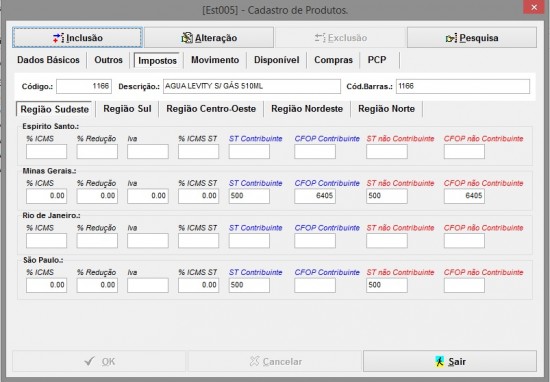Click Rio de Janeiro ST não Contribuinte field
The height and width of the screenshot is (382, 550).
tap(387, 241)
